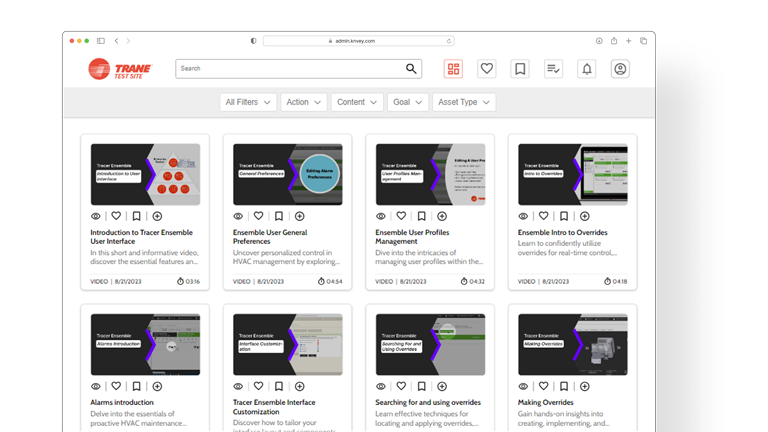Click the Safari share button
Image resolution: width=768 pixels, height=432 pixels.
tap(614, 41)
